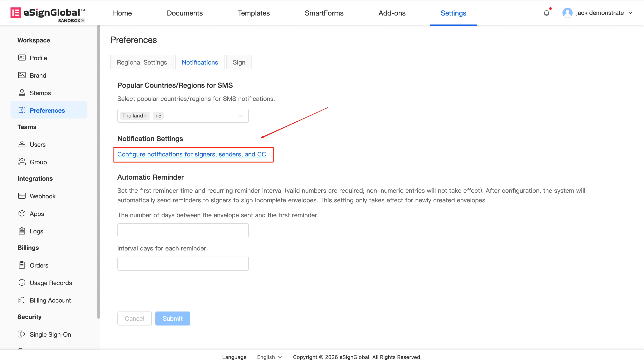Click the first reminder days input field

(x=183, y=230)
